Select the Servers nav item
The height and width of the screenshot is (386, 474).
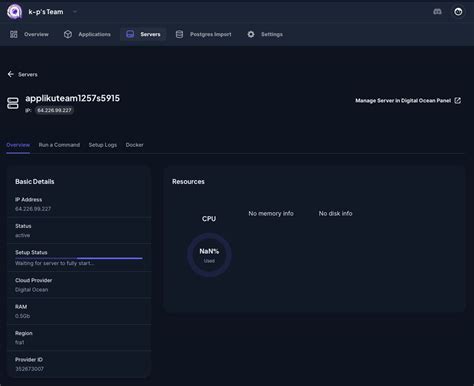(143, 34)
